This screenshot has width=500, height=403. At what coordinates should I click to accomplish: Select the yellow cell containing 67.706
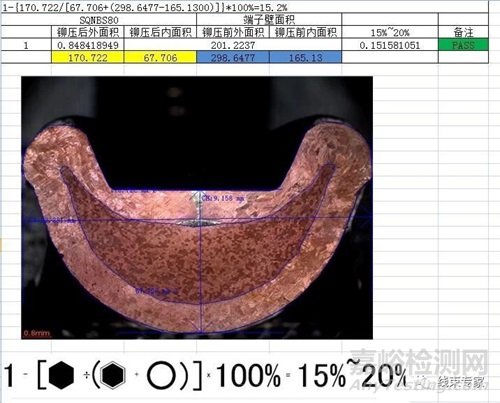[x=160, y=58]
